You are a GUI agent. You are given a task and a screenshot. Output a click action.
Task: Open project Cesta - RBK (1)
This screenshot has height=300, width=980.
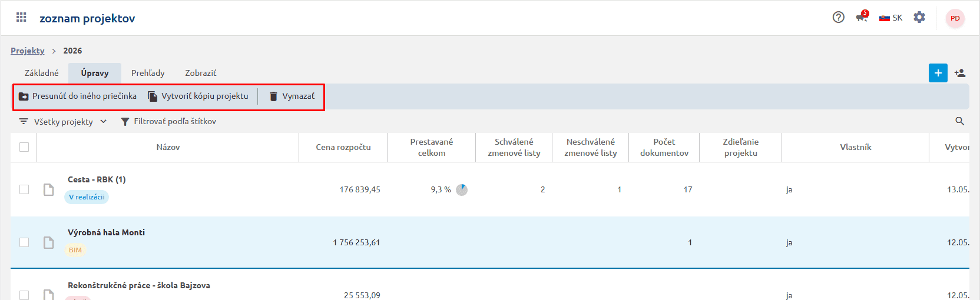point(97,179)
